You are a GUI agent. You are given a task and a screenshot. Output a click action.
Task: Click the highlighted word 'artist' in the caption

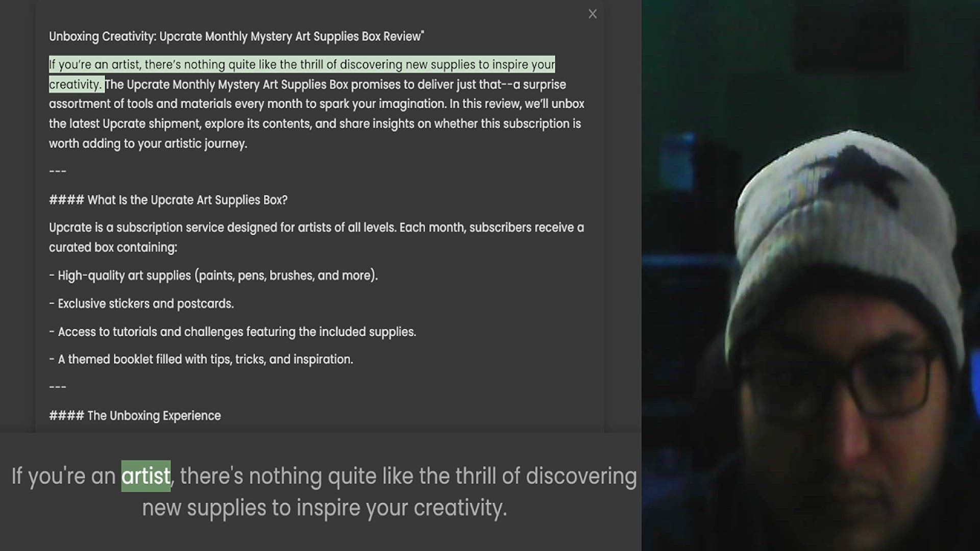(x=145, y=476)
